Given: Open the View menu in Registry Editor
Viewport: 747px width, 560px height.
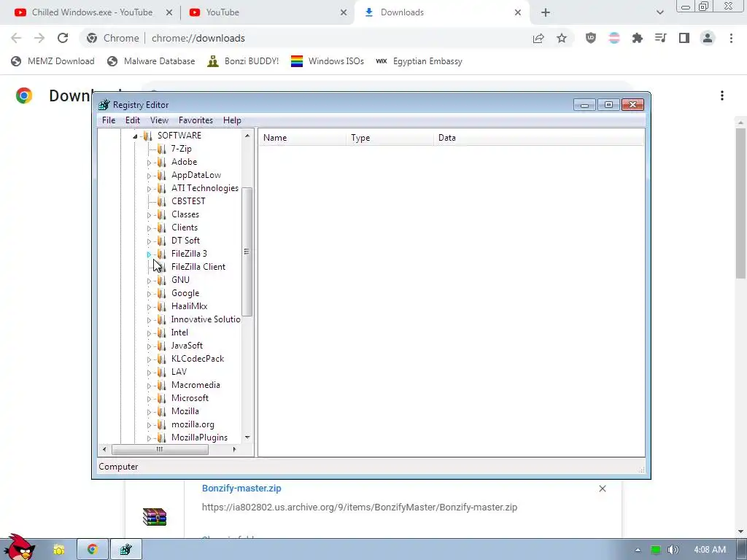Looking at the screenshot, I should [159, 120].
